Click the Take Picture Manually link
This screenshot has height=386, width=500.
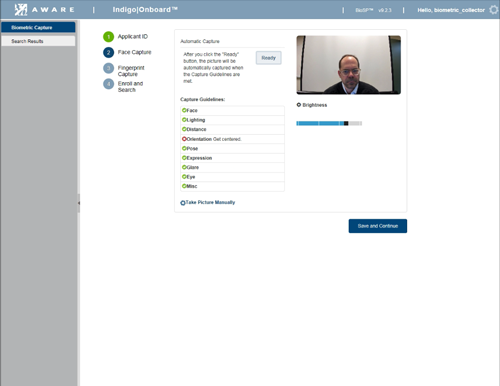(x=210, y=202)
